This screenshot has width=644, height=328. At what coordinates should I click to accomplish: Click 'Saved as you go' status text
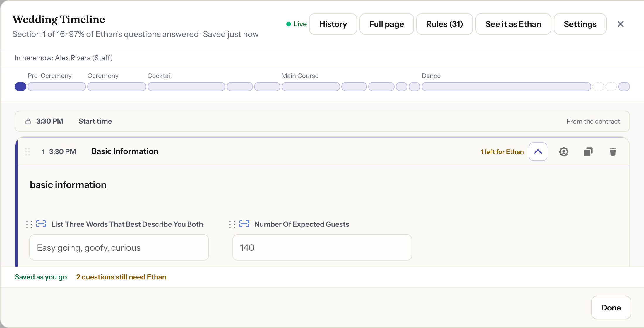(x=41, y=277)
